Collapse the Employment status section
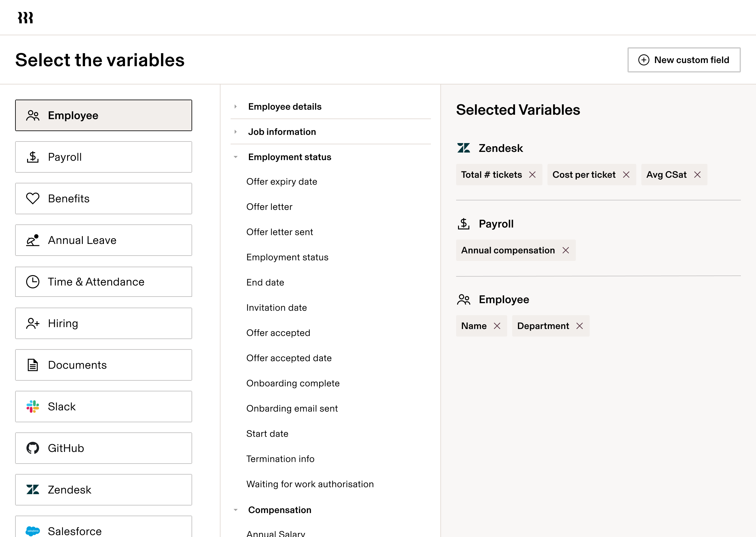This screenshot has width=756, height=537. [236, 157]
